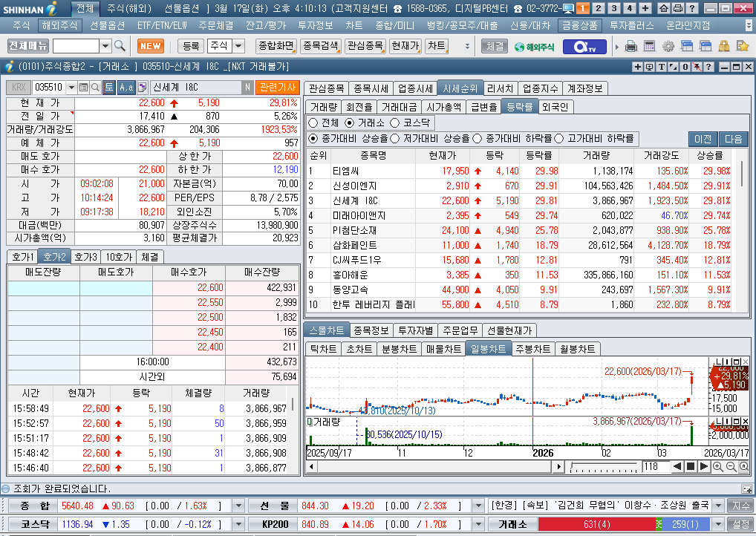
Task: Open the stock code 035510 dropdown arrow
Action: (x=71, y=88)
